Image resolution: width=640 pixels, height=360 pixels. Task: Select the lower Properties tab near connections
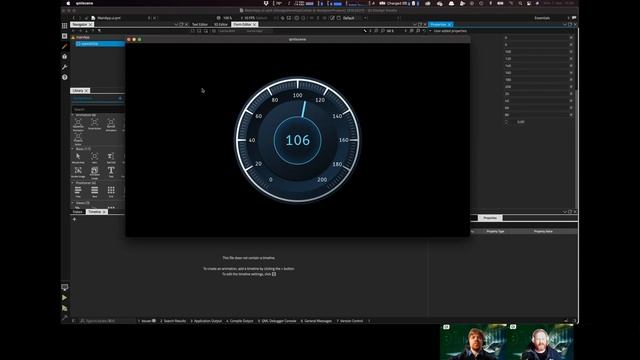click(x=490, y=218)
